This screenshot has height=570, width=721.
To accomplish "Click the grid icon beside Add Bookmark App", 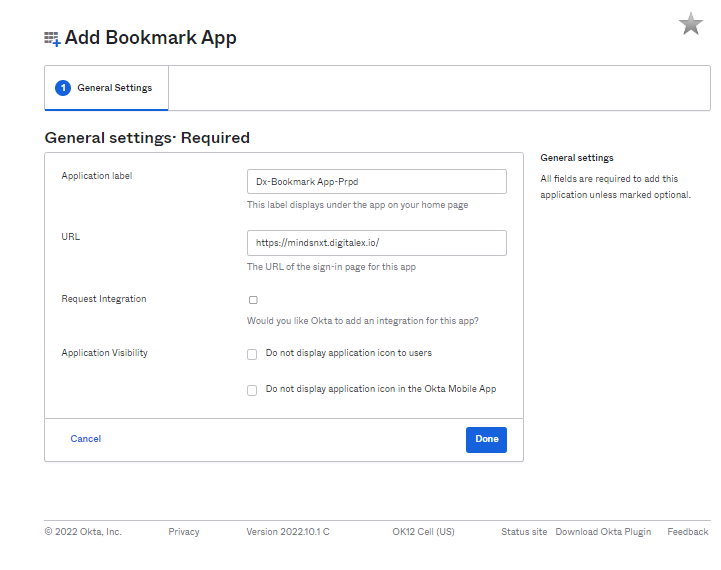I will [52, 39].
